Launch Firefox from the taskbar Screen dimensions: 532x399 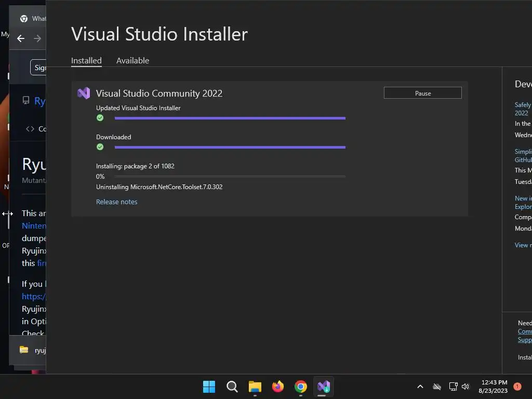point(278,387)
